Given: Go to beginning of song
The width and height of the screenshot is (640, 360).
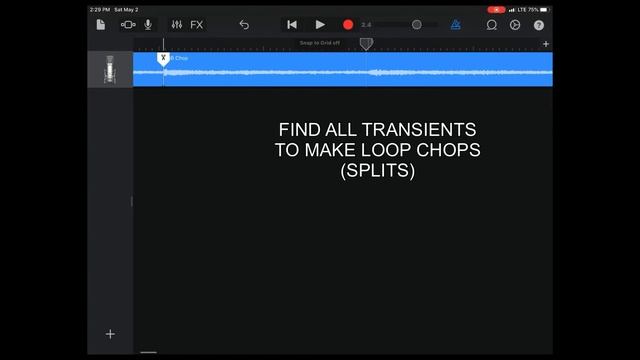Looking at the screenshot, I should (x=292, y=25).
